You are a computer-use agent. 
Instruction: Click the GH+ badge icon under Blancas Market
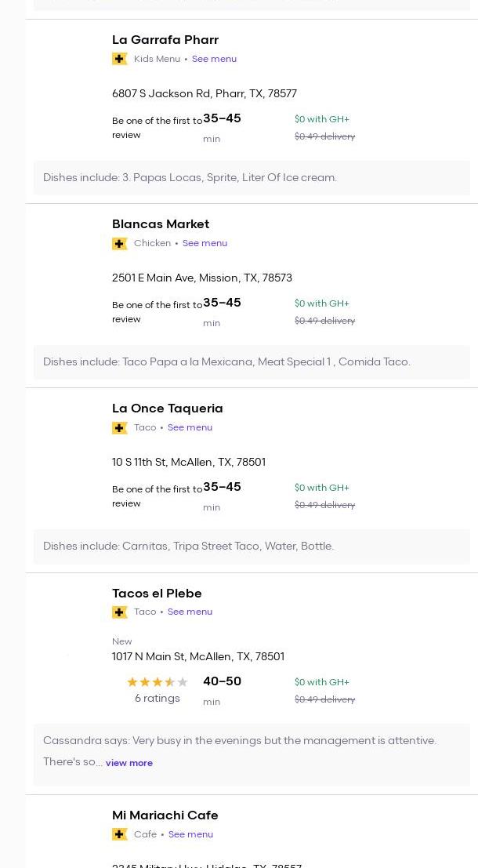click(119, 244)
